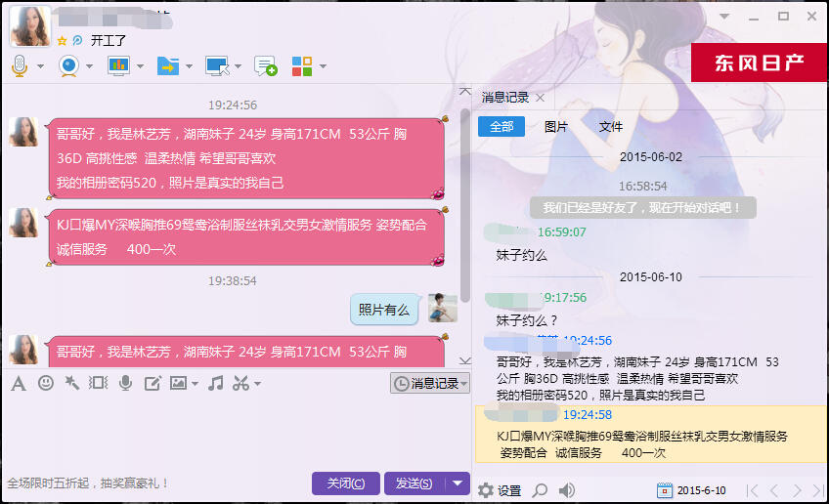Start a video call with webcam icon
The height and width of the screenshot is (504, 829).
[68, 66]
